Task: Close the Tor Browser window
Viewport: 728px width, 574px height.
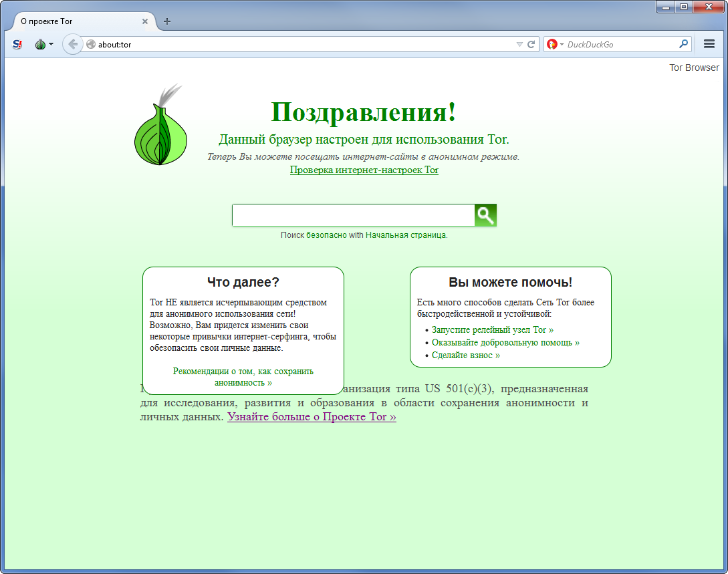Action: [709, 7]
